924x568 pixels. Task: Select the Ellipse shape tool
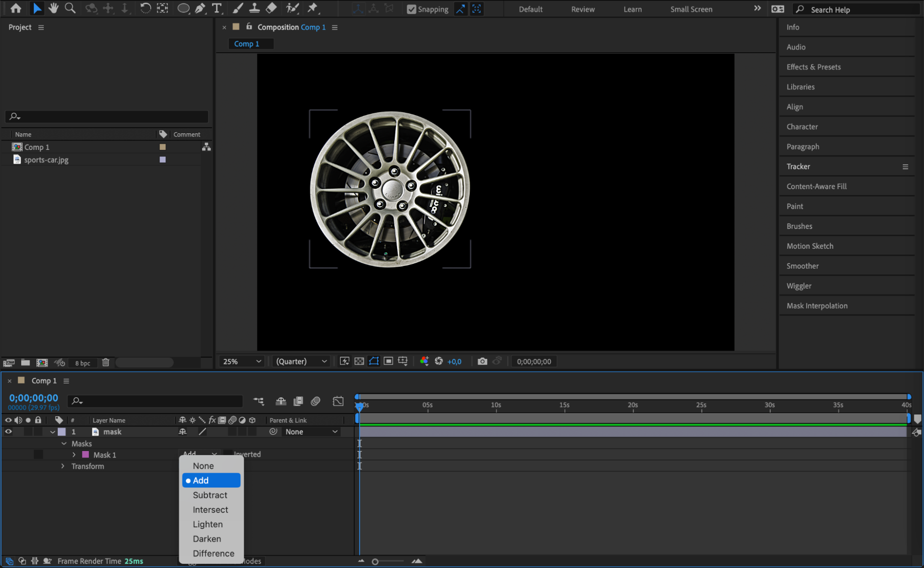pyautogui.click(x=183, y=8)
